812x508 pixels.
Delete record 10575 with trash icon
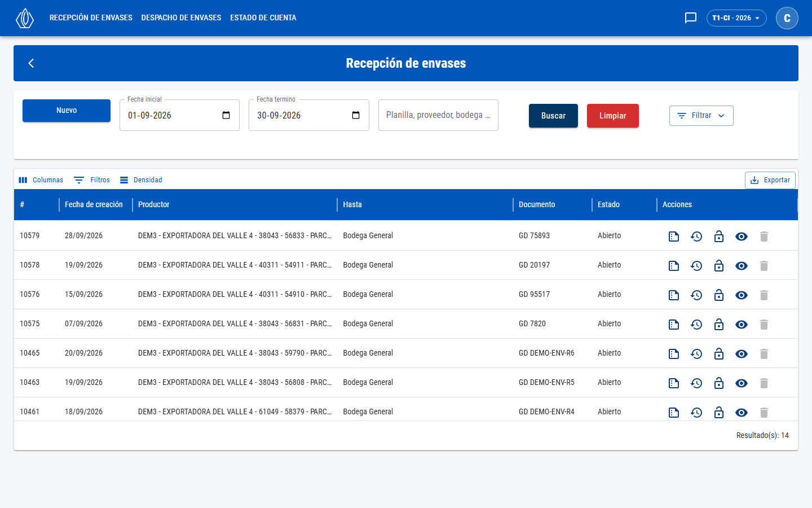(764, 325)
